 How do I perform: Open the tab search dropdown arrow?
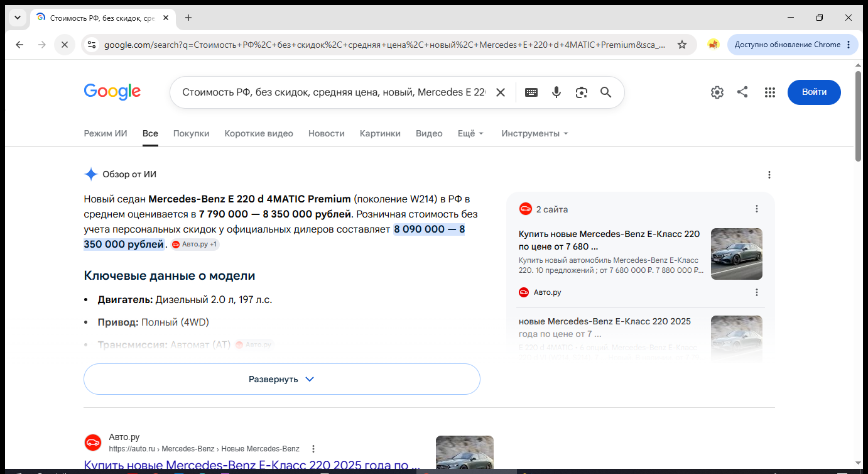18,18
